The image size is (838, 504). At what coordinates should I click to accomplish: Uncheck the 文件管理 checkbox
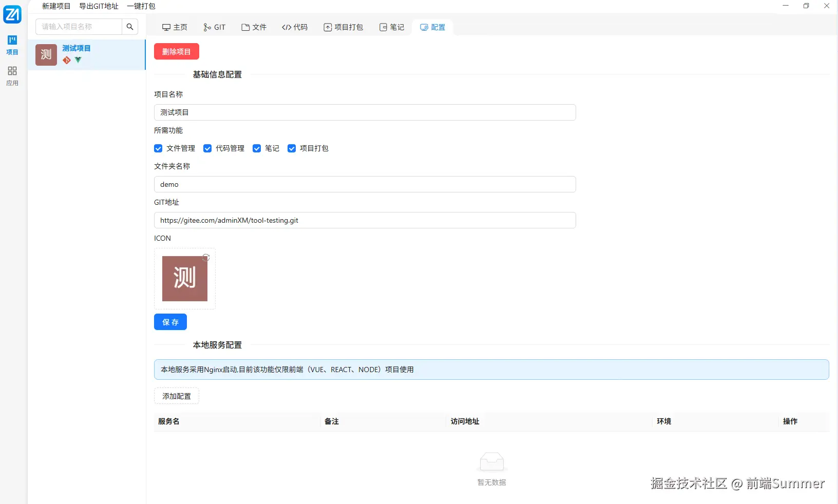[158, 148]
